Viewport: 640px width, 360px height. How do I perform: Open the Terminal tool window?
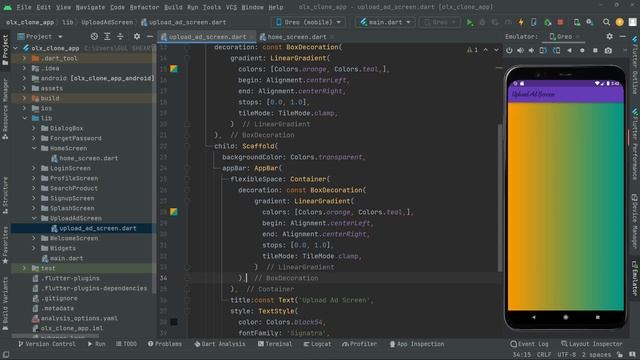275,344
